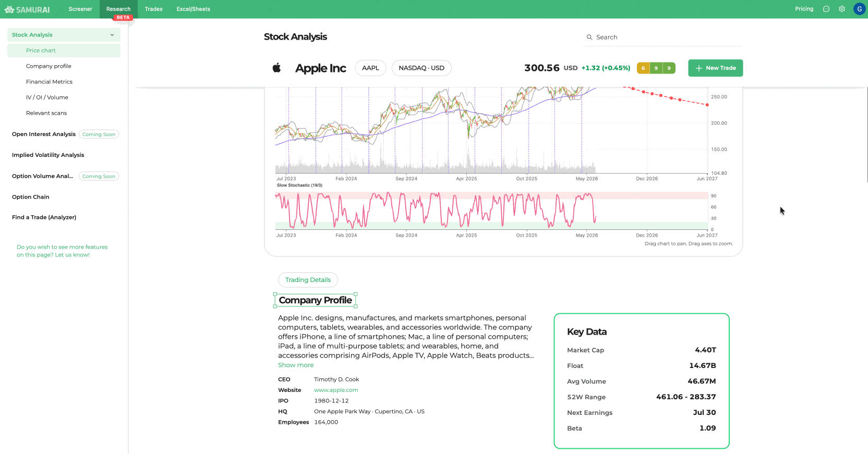The image size is (868, 454).
Task: Open Option Chain section
Action: pos(31,197)
